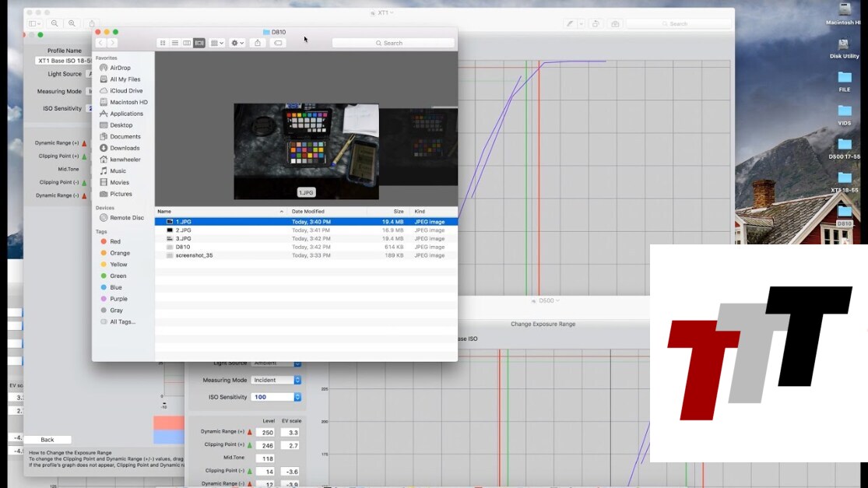Viewport: 868px width, 488px height.
Task: Click the Mid.Tone level field 118
Action: coord(264,458)
